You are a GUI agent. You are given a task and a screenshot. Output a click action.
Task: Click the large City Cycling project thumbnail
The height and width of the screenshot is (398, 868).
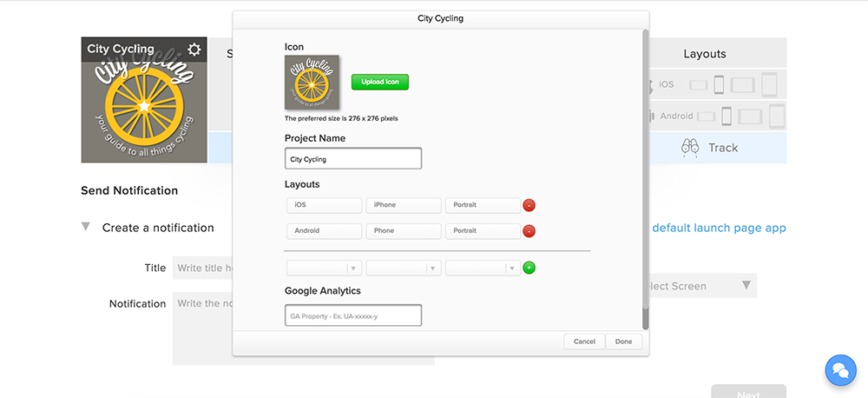coord(144,100)
